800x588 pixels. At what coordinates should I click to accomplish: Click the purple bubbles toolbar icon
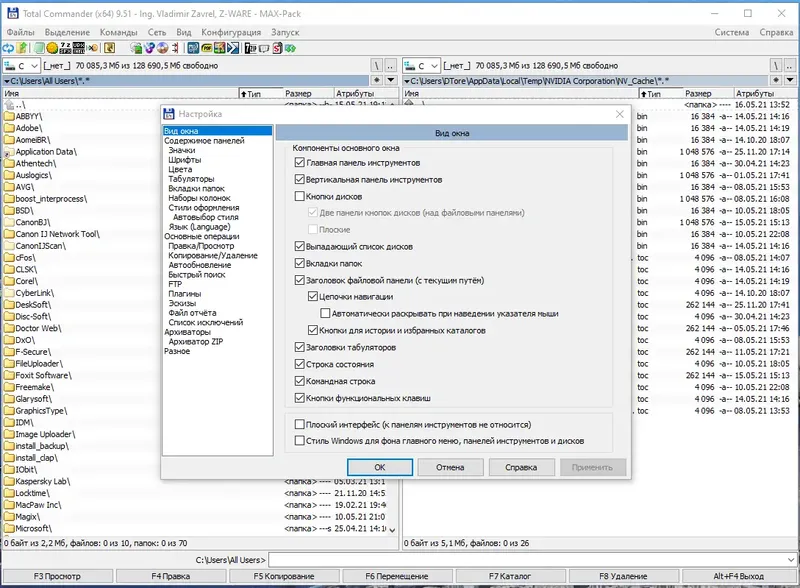149,48
